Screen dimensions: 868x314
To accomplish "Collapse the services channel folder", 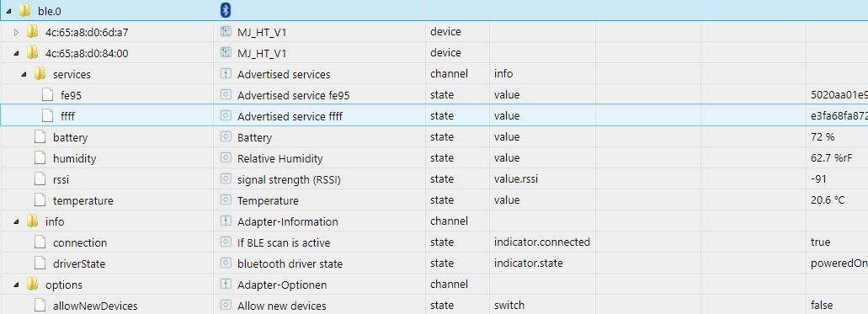I will pos(24,74).
